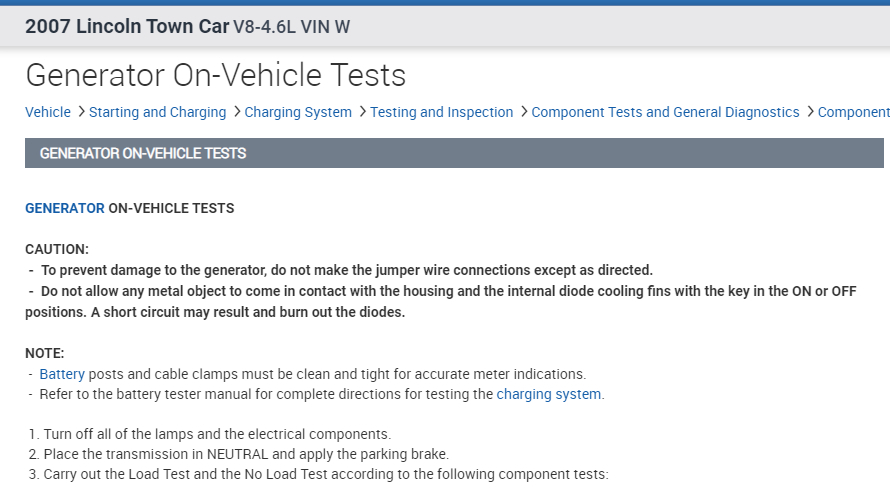Click the last chevron before truncated Component
This screenshot has height=504, width=890.
point(810,112)
